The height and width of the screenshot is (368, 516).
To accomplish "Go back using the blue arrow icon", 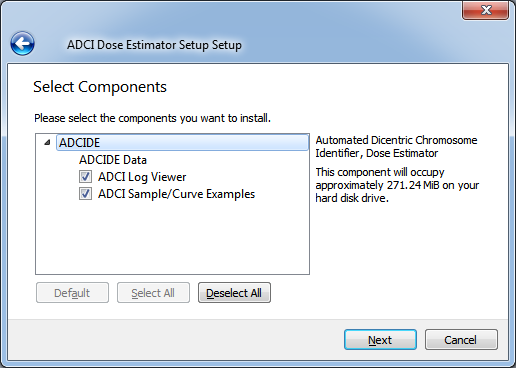I will click(22, 44).
